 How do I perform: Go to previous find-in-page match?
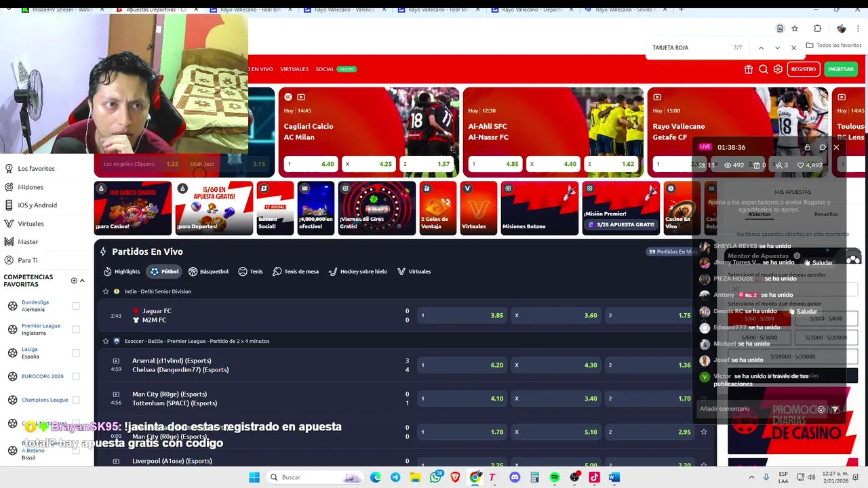pos(761,48)
